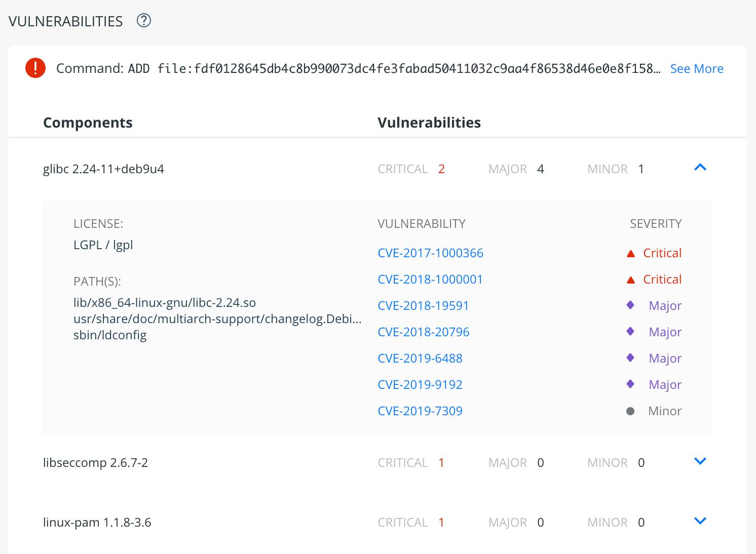
Task: Click minor gray dot icon for CVE-2019-7309
Action: point(630,411)
